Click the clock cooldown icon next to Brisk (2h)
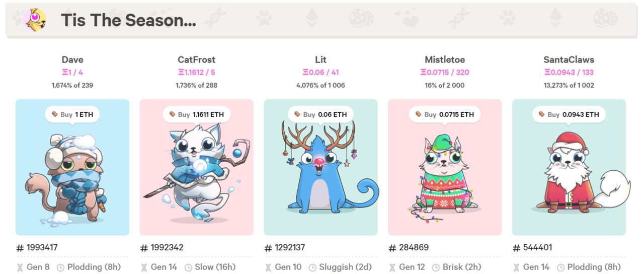The height and width of the screenshot is (274, 644). (x=436, y=267)
